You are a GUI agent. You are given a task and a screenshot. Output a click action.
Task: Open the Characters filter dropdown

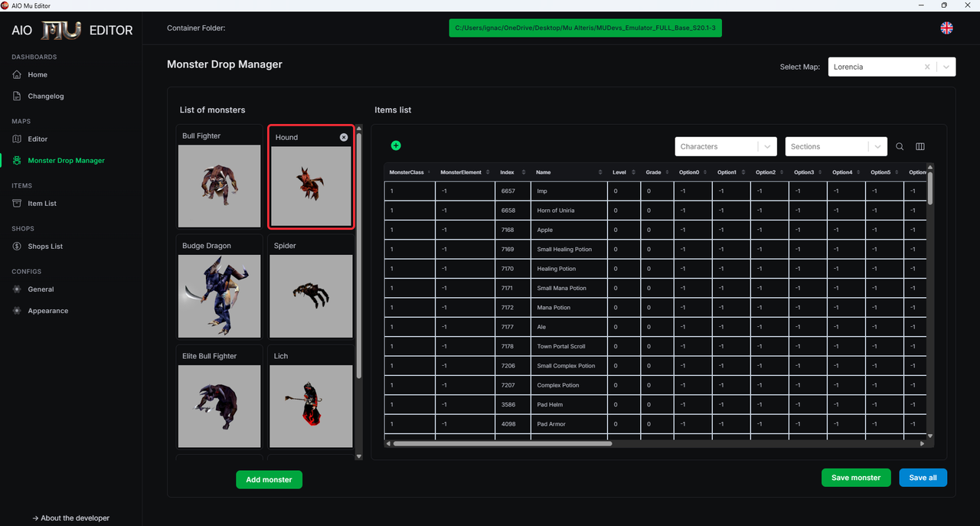726,146
